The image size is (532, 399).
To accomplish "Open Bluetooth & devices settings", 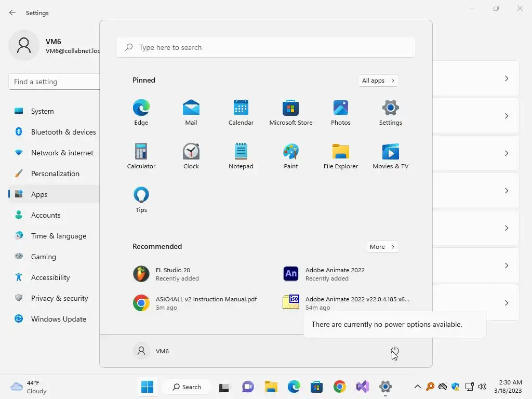I will point(54,132).
